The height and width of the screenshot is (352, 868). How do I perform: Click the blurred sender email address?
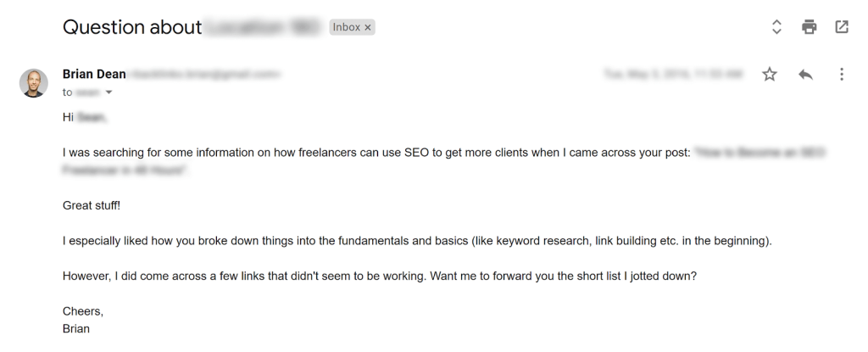(203, 75)
